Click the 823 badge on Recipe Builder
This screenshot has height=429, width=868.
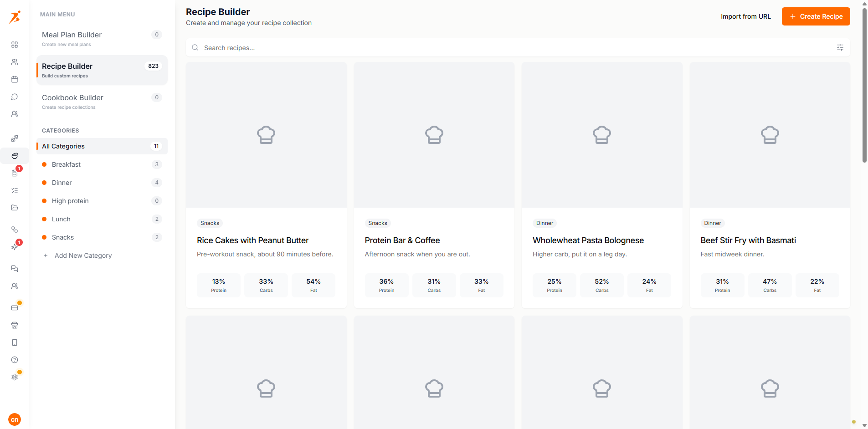pos(154,66)
